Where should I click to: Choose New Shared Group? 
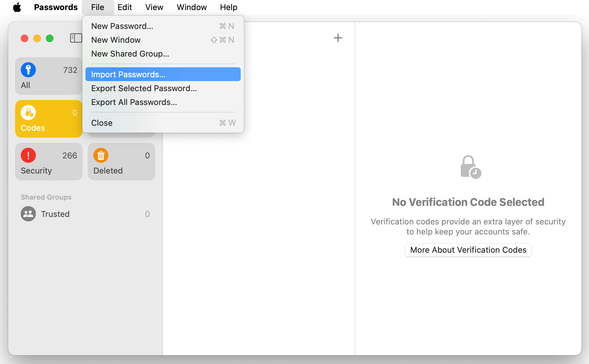click(130, 54)
